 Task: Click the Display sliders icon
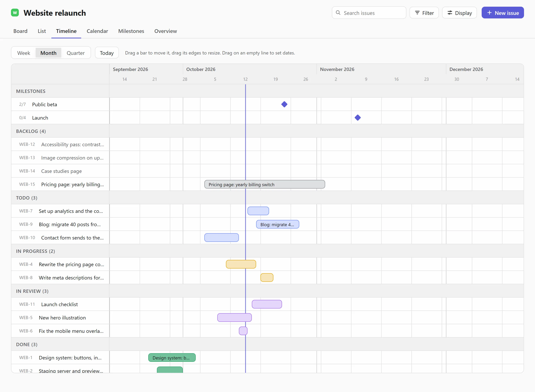[450, 13]
